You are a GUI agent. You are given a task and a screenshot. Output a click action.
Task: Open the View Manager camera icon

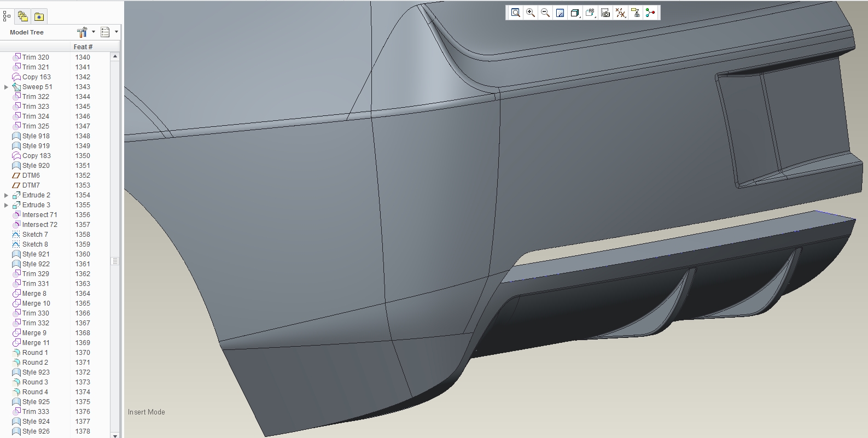pos(605,13)
